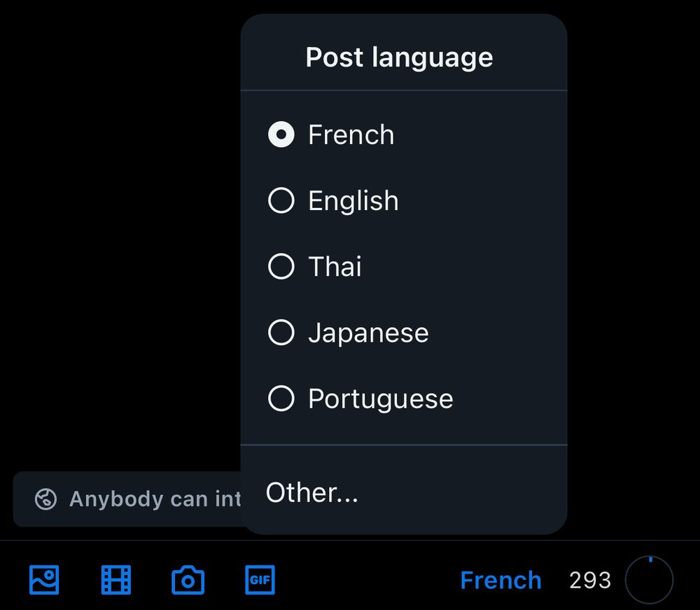This screenshot has width=700, height=610.
Task: Open the 'Anybody can interact' reply settings
Action: click(x=126, y=499)
